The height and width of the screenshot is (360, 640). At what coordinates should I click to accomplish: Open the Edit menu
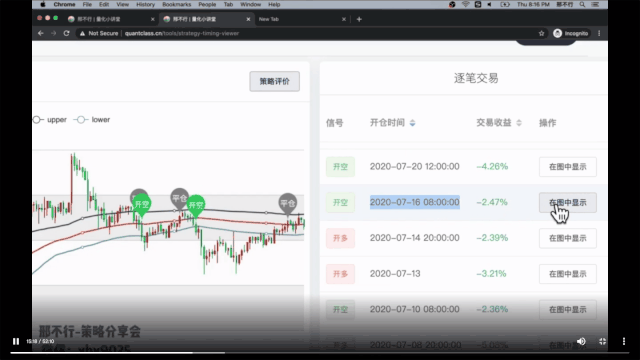pyautogui.click(x=104, y=4)
